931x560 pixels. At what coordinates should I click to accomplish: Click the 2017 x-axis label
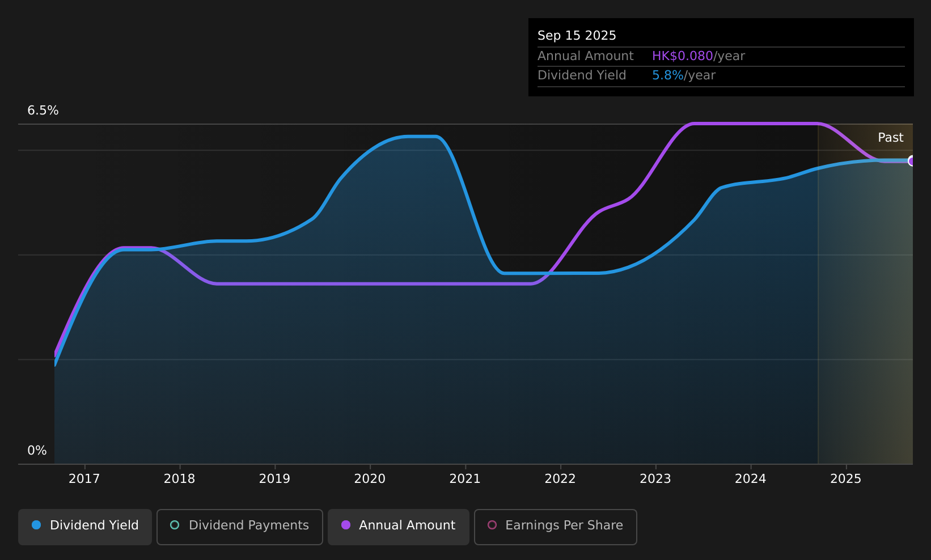coord(84,479)
